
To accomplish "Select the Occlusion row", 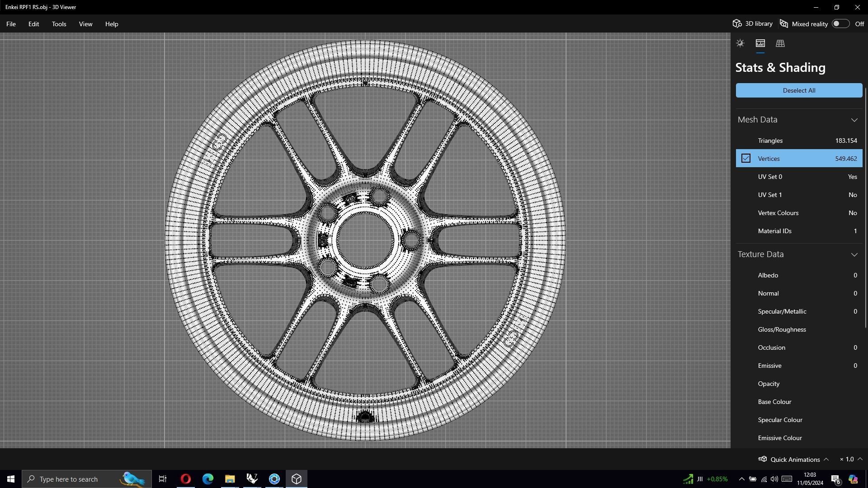I will [799, 347].
